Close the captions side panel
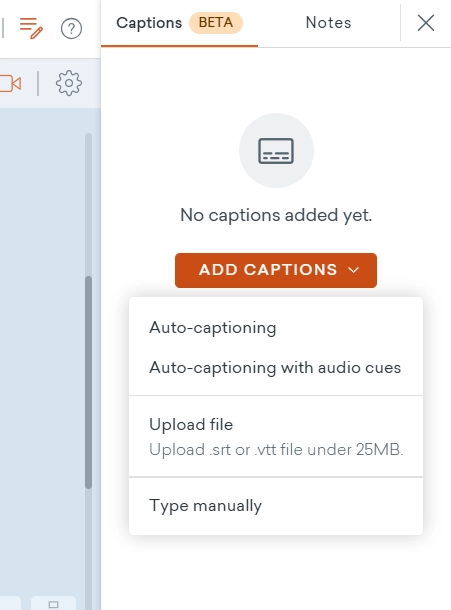The width and height of the screenshot is (451, 610). (x=426, y=23)
